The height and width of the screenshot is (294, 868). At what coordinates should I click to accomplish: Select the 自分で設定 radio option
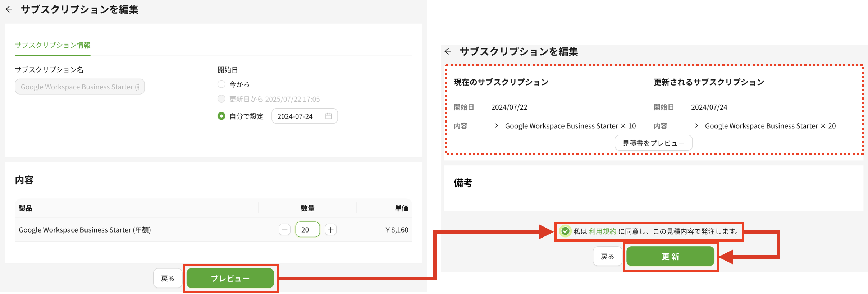coord(221,116)
